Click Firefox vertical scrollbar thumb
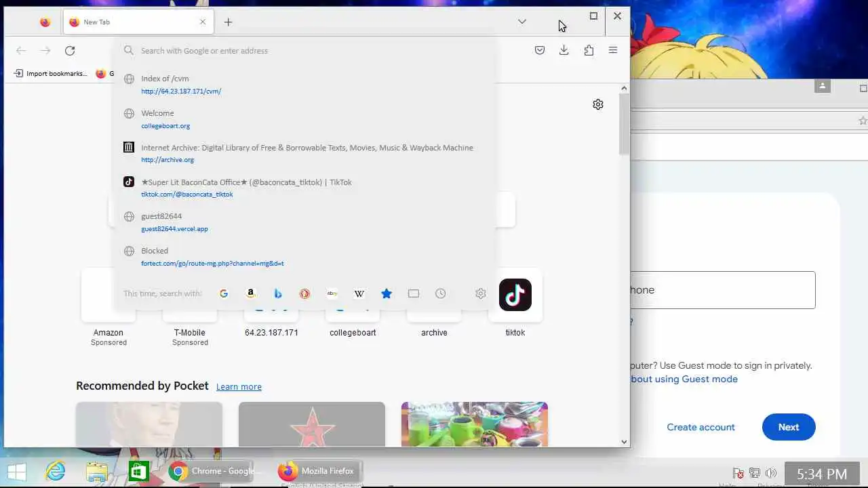868x488 pixels. click(x=625, y=124)
